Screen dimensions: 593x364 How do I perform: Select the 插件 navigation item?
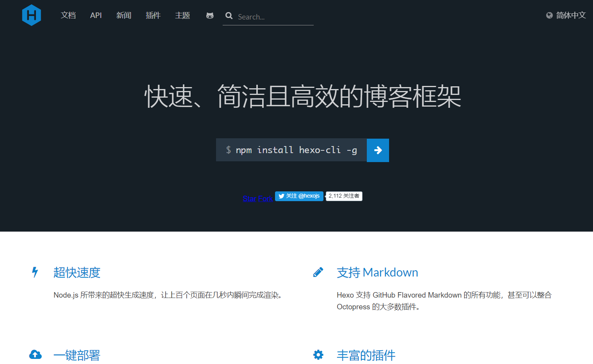pyautogui.click(x=153, y=16)
